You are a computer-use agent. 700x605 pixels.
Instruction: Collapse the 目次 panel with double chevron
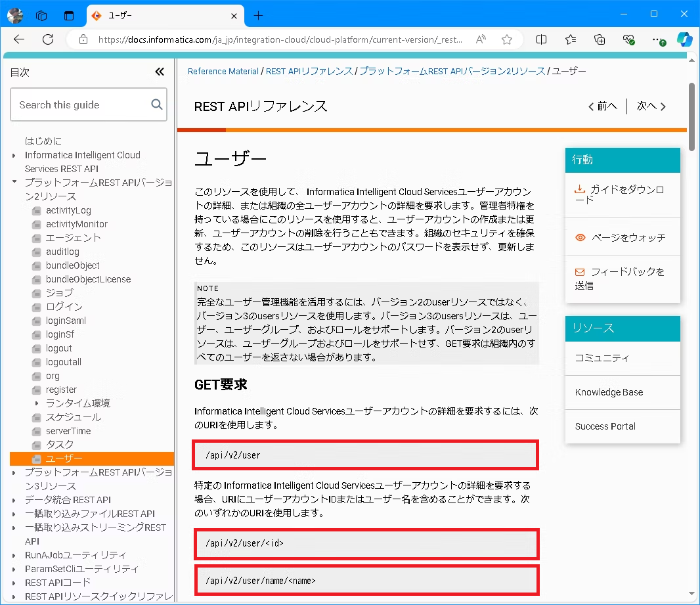(160, 72)
